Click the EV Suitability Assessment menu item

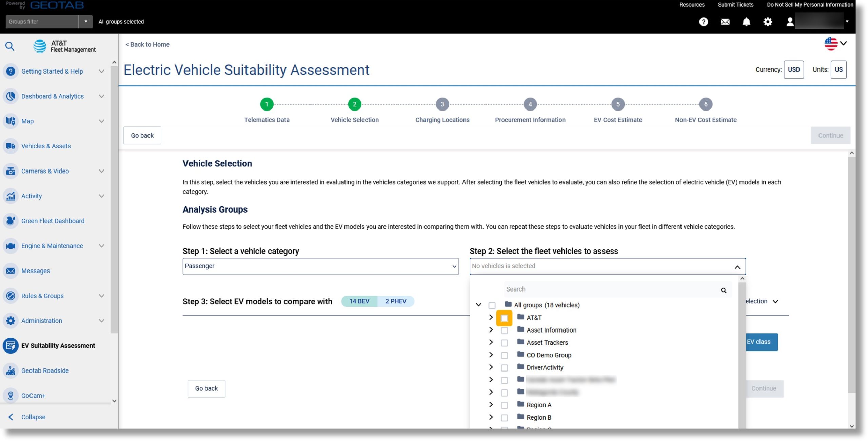tap(58, 346)
